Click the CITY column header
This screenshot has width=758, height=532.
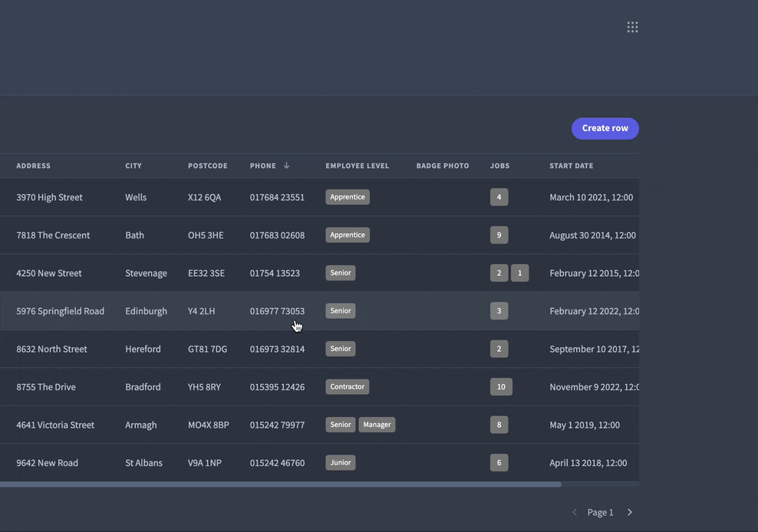pyautogui.click(x=133, y=166)
